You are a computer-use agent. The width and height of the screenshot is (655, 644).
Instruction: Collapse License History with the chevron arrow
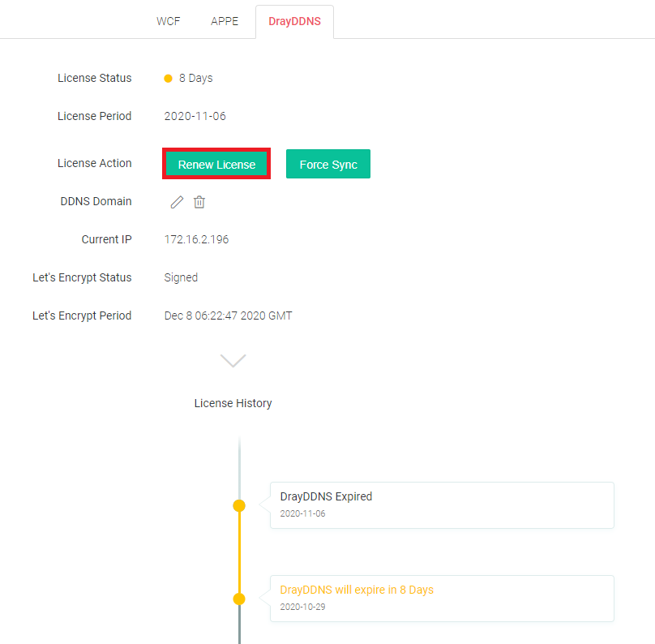point(233,360)
